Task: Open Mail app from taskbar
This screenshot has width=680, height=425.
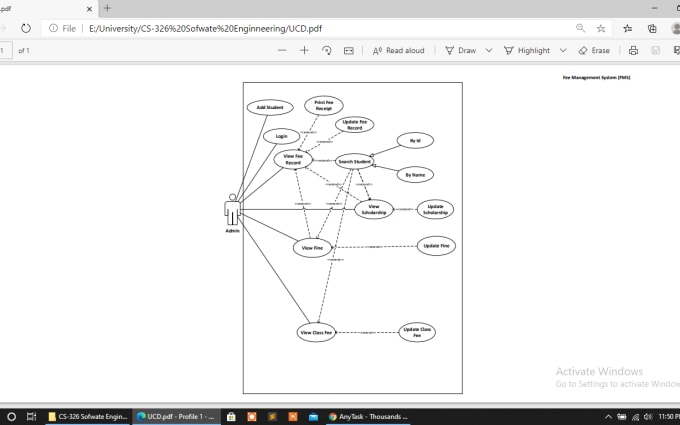Action: [314, 417]
